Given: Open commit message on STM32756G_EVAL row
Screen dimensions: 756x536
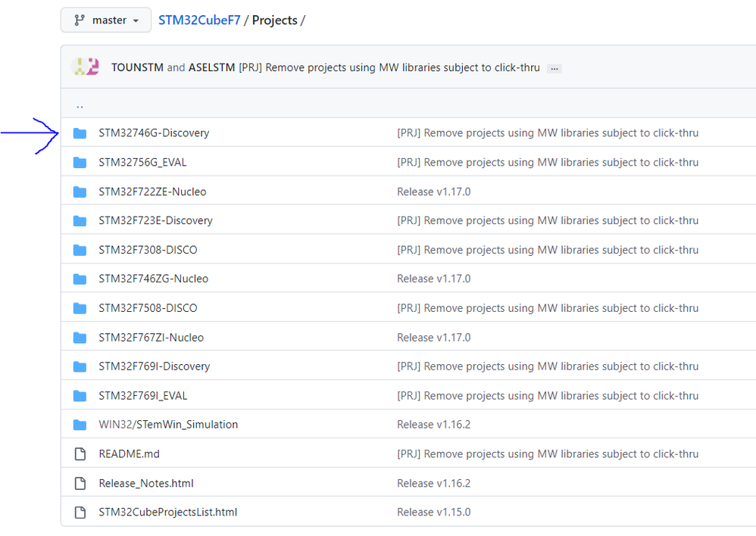Looking at the screenshot, I should click(548, 163).
